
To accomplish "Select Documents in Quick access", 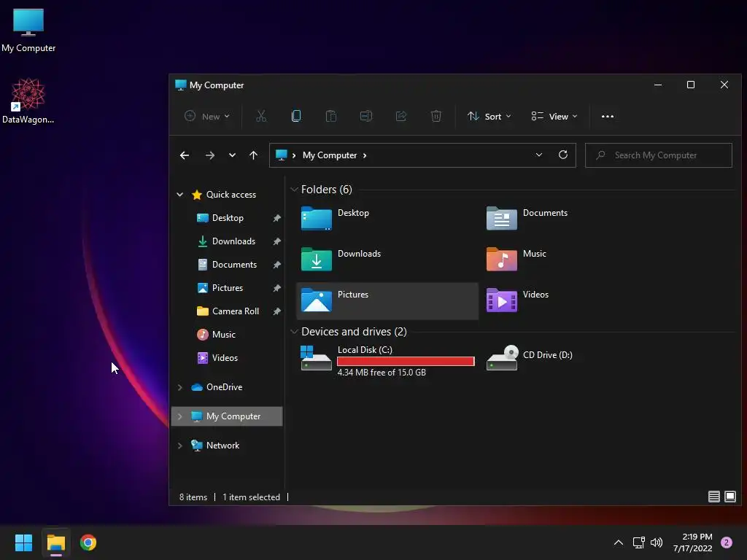I will coord(234,264).
